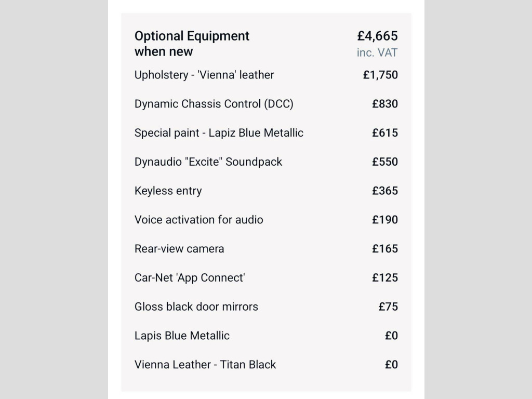532x399 pixels.
Task: Click the 'Optional Equipment when new' heading
Action: coord(192,44)
